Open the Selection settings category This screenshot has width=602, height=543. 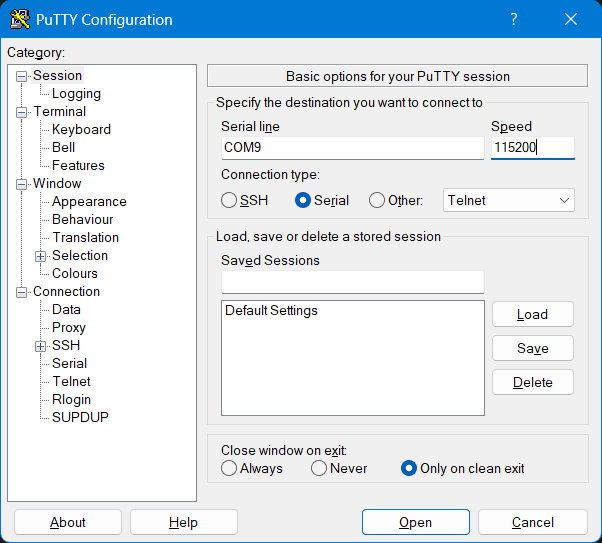80,256
